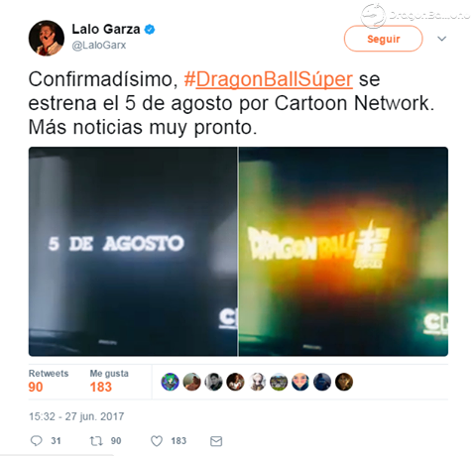
Task: Click the envelope direct message icon
Action: click(x=216, y=441)
